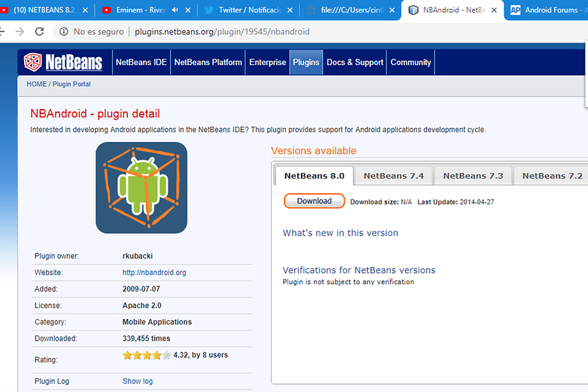
Task: Click the 'NBAndroid - plugin detail' heading
Action: (x=95, y=113)
